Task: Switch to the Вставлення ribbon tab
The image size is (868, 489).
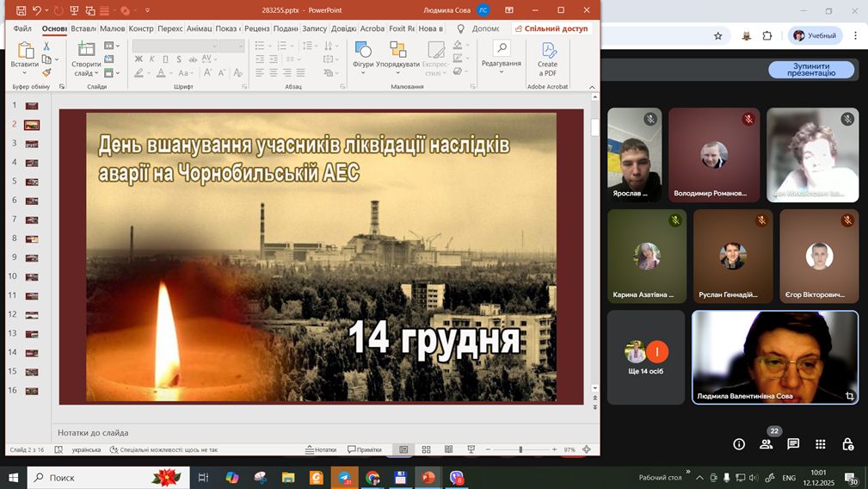Action: pos(83,28)
